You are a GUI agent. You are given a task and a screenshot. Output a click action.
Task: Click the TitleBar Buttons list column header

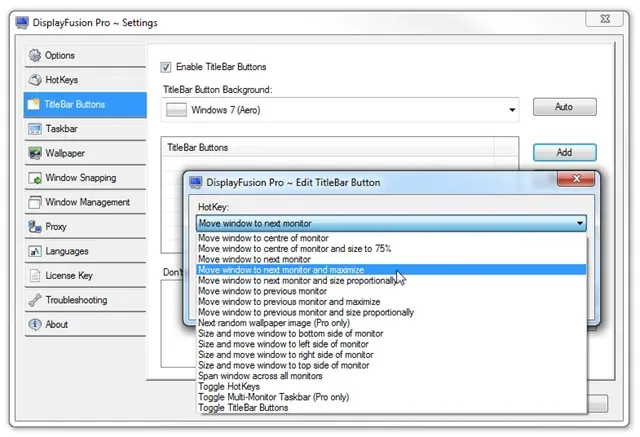(x=327, y=147)
